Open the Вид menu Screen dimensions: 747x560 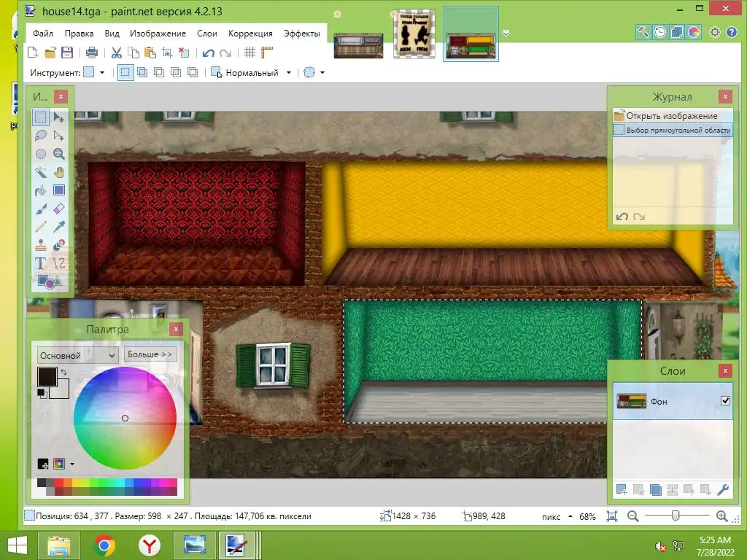(112, 34)
